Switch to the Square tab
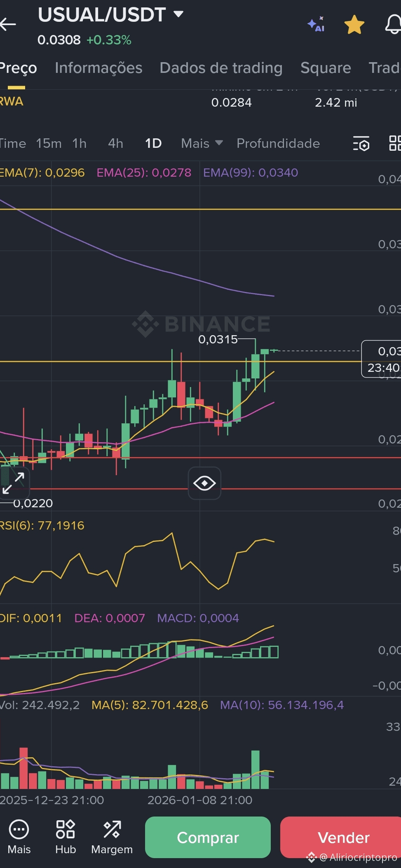 pyautogui.click(x=326, y=68)
